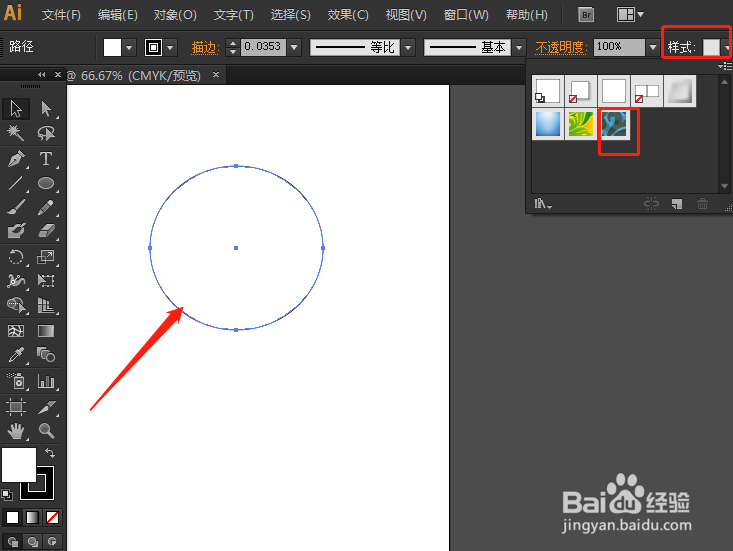Viewport: 733px width, 551px height.
Task: Open the 效果(C) menu
Action: click(348, 15)
